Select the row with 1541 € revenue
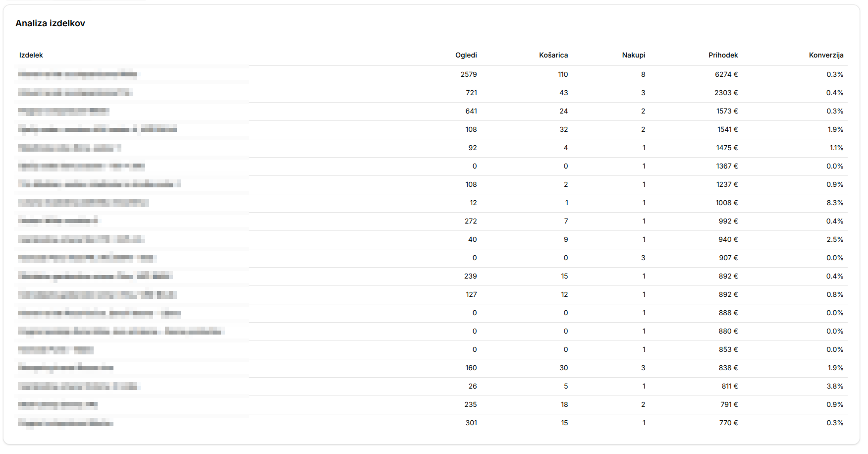The height and width of the screenshot is (454, 868). click(x=431, y=129)
